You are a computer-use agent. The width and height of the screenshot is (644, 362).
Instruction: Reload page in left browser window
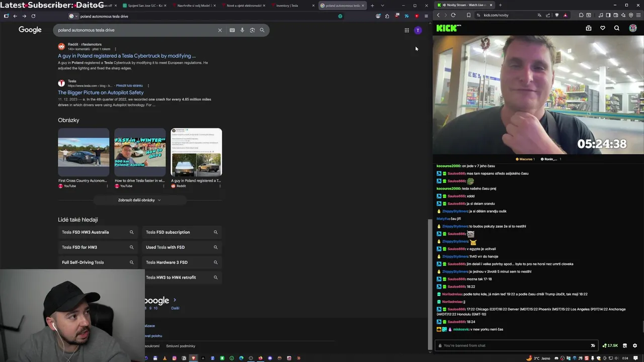click(x=33, y=16)
